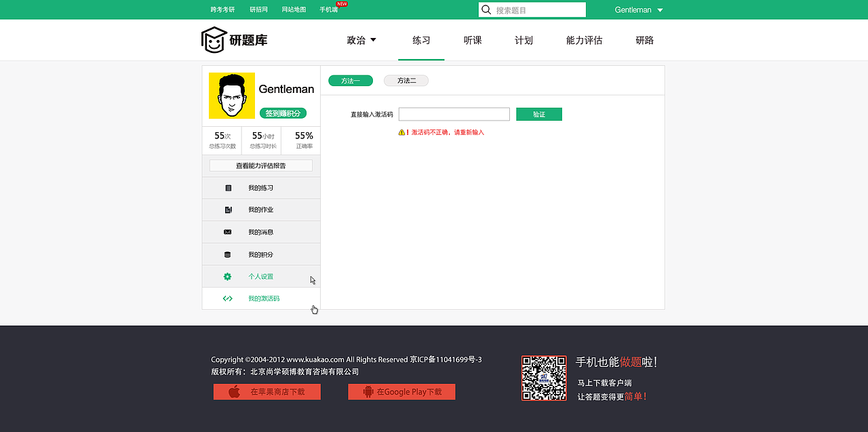Screen dimensions: 868x432
Task: Open 我的消息 using the envelope icon
Action: coord(228,232)
